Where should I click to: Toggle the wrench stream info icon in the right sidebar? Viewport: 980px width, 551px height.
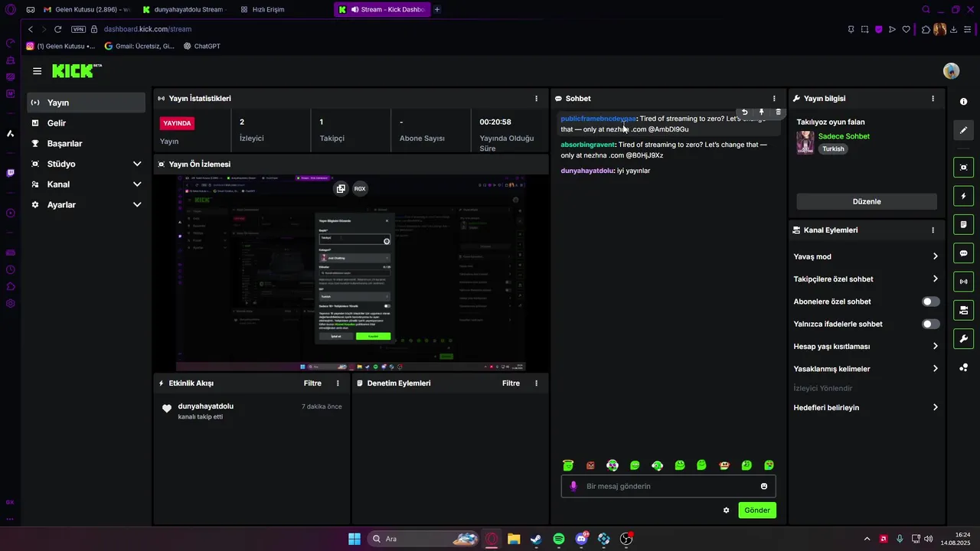point(963,338)
